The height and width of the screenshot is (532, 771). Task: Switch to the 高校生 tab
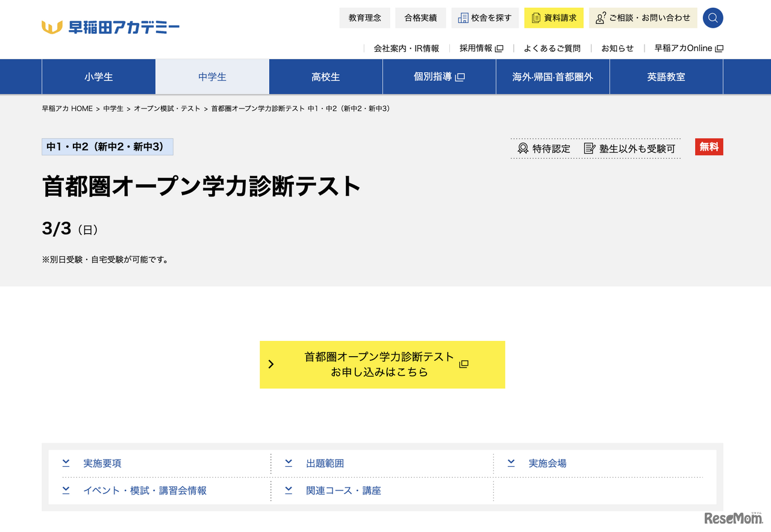326,77
